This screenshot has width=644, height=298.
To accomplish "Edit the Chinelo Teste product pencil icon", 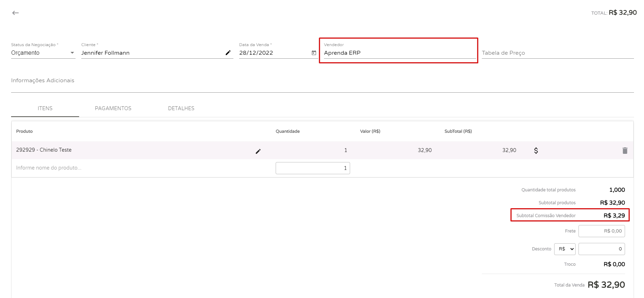I will [x=258, y=151].
